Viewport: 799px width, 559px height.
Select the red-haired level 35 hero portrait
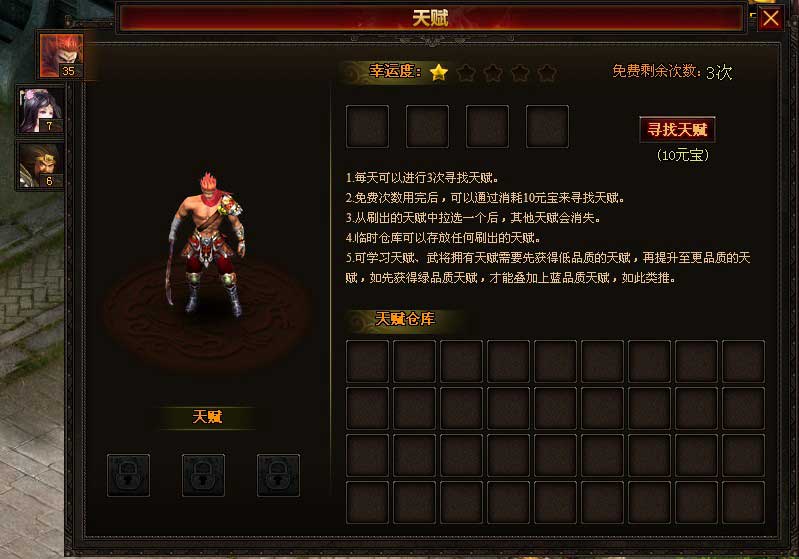61,56
